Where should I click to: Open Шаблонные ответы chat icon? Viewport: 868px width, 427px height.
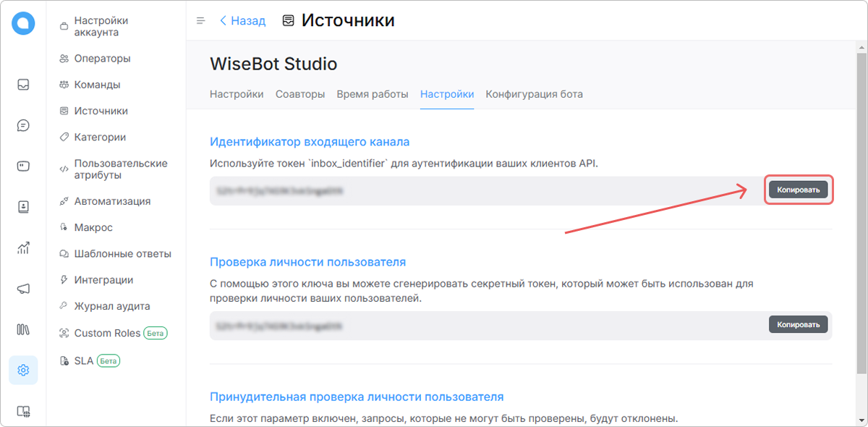pos(64,254)
